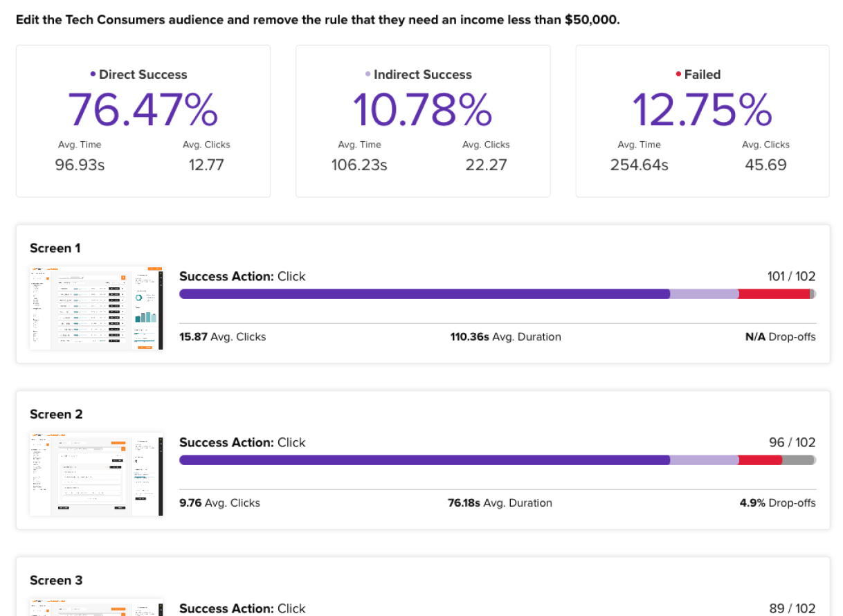
Task: Click the Indirect Success label
Action: [x=422, y=74]
